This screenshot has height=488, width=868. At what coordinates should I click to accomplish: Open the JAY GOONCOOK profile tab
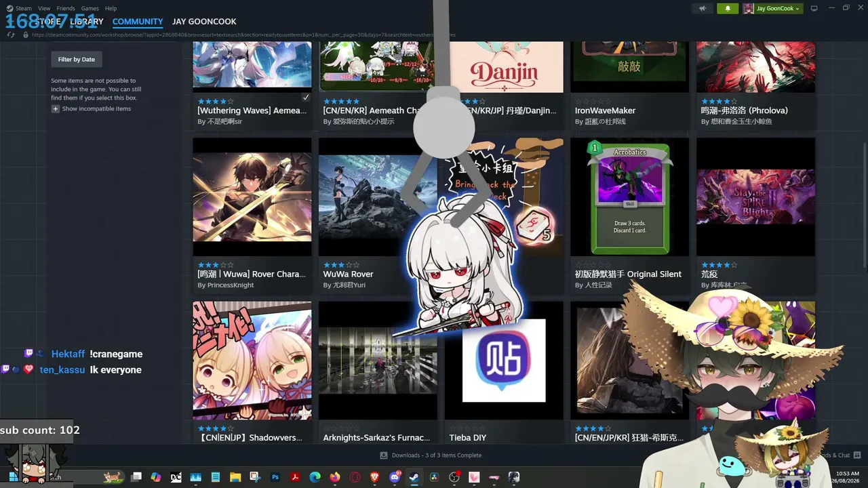pos(204,22)
